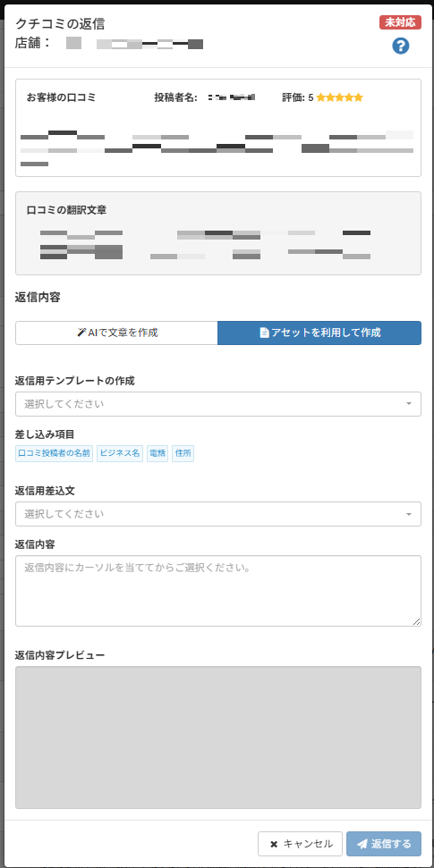This screenshot has width=434, height=868.
Task: Insert the 電話 tag
Action: 157,453
